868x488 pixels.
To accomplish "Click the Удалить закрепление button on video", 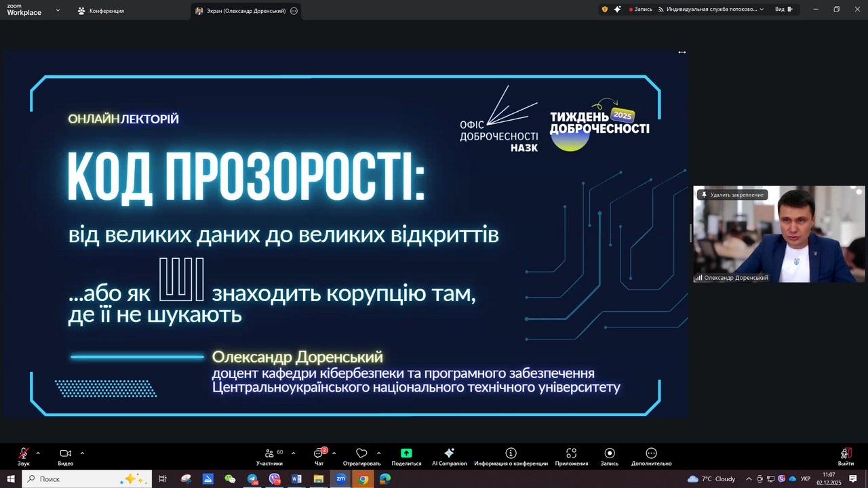I will tap(732, 195).
